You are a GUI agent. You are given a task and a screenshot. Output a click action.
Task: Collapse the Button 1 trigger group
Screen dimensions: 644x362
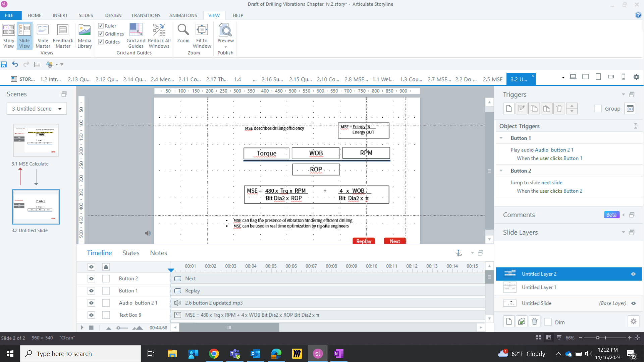tap(501, 138)
